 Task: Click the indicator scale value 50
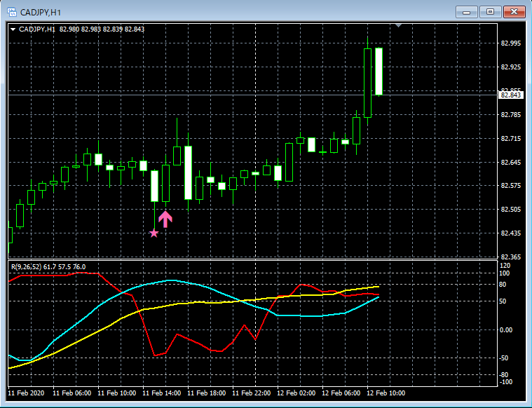click(503, 301)
